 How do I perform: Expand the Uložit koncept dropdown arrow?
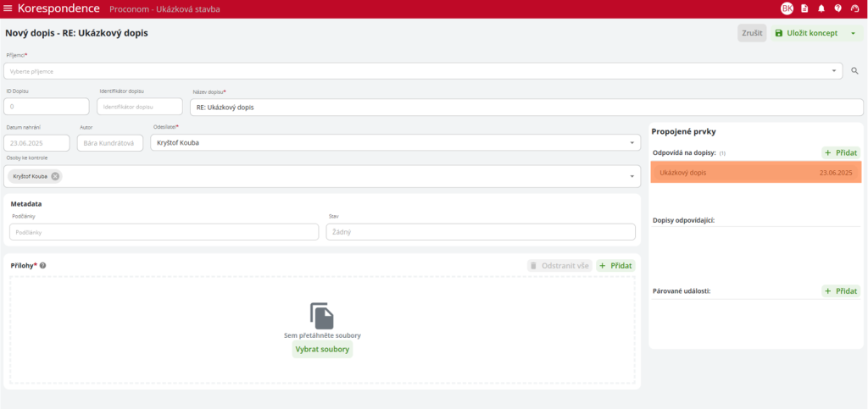tap(852, 33)
